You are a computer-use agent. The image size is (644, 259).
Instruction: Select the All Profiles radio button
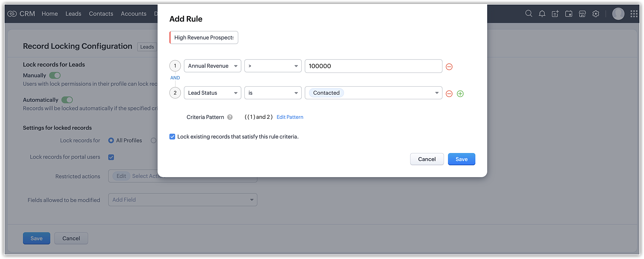coord(111,140)
